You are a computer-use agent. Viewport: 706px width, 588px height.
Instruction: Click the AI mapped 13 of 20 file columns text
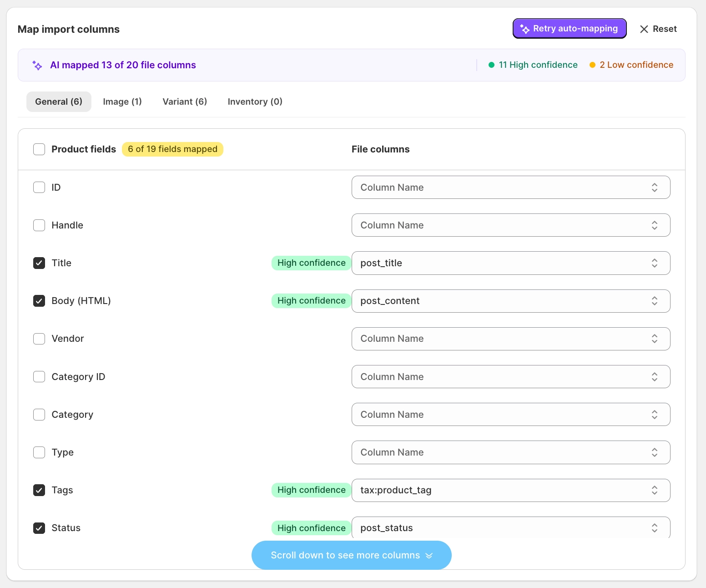coord(123,65)
